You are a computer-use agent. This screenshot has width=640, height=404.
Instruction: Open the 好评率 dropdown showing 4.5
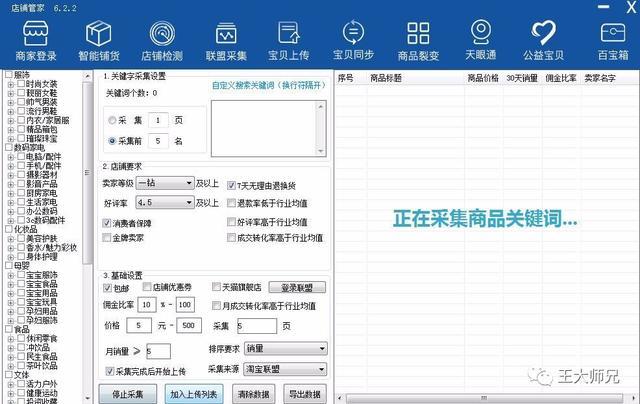(x=164, y=202)
